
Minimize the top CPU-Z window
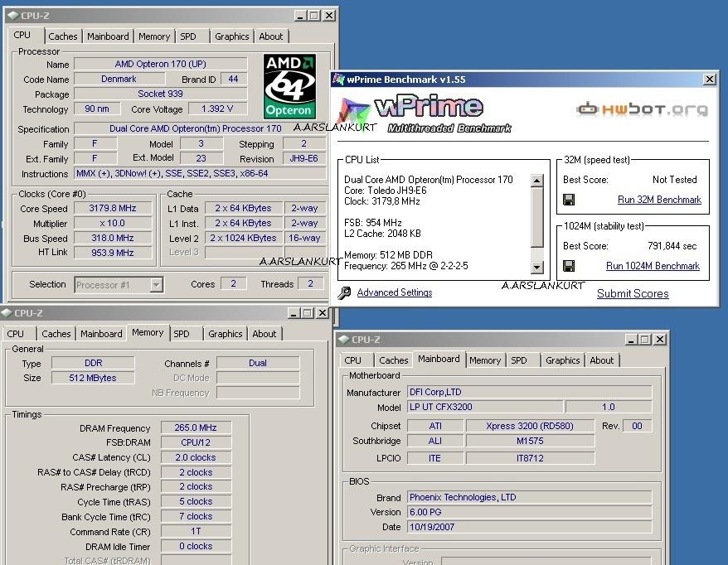[x=300, y=16]
